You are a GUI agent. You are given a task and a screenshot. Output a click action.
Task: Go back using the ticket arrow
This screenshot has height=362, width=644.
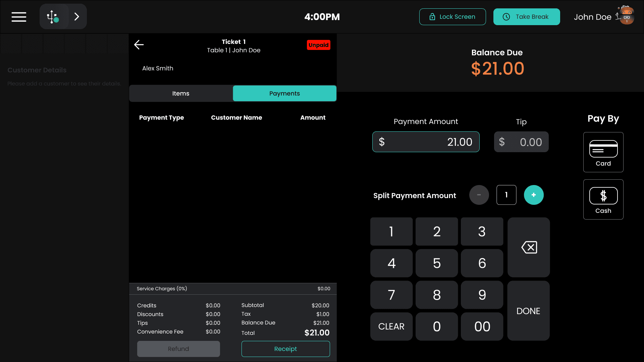point(139,45)
